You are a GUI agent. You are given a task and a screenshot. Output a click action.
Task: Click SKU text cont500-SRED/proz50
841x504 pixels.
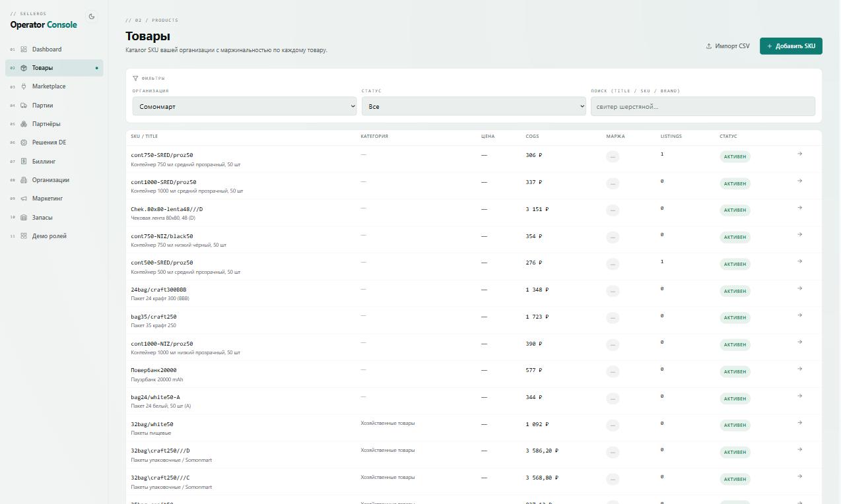(x=162, y=263)
